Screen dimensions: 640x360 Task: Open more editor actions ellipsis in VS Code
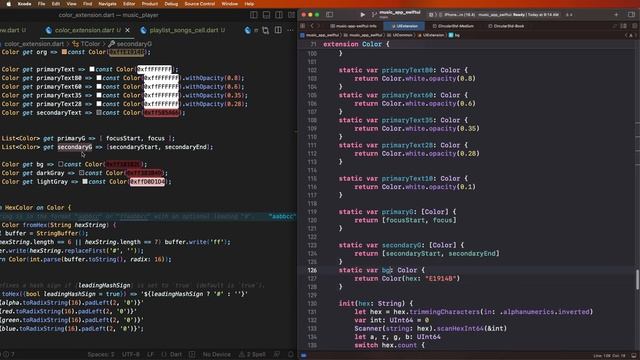tap(290, 30)
